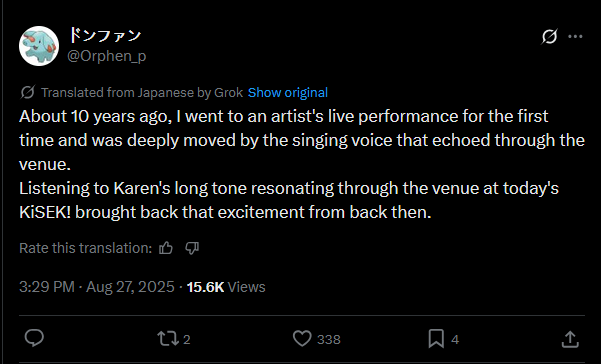Open the @Orphen_p handle

tap(107, 56)
